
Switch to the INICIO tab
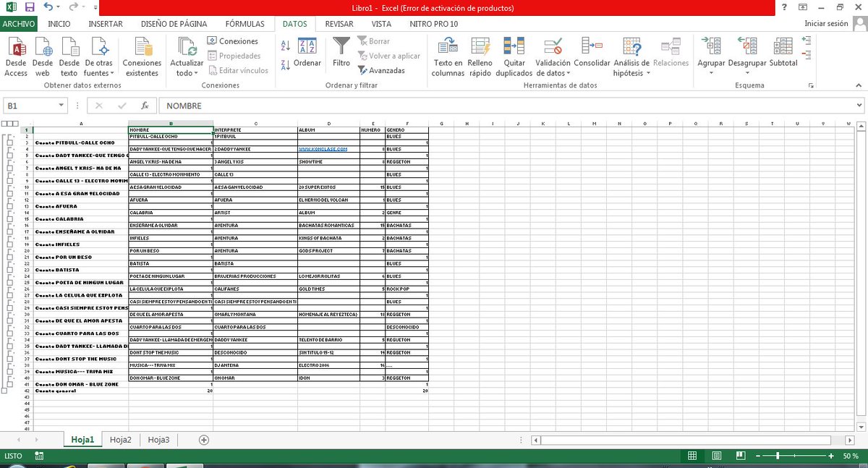pyautogui.click(x=59, y=23)
